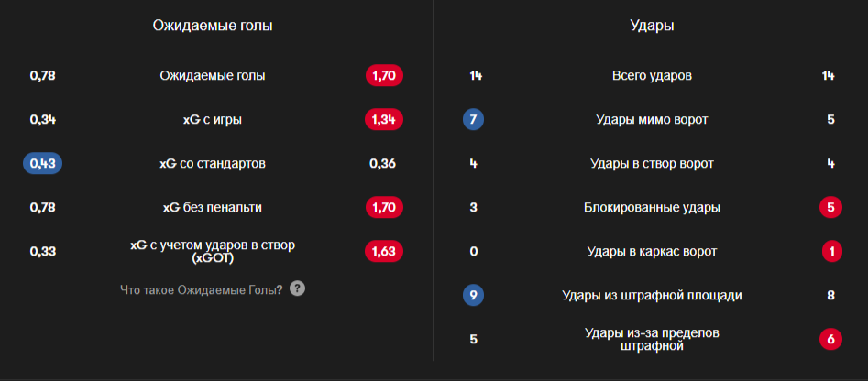Image resolution: width=868 pixels, height=381 pixels.
Task: Click the Удары в створ ворот label
Action: [x=652, y=164]
